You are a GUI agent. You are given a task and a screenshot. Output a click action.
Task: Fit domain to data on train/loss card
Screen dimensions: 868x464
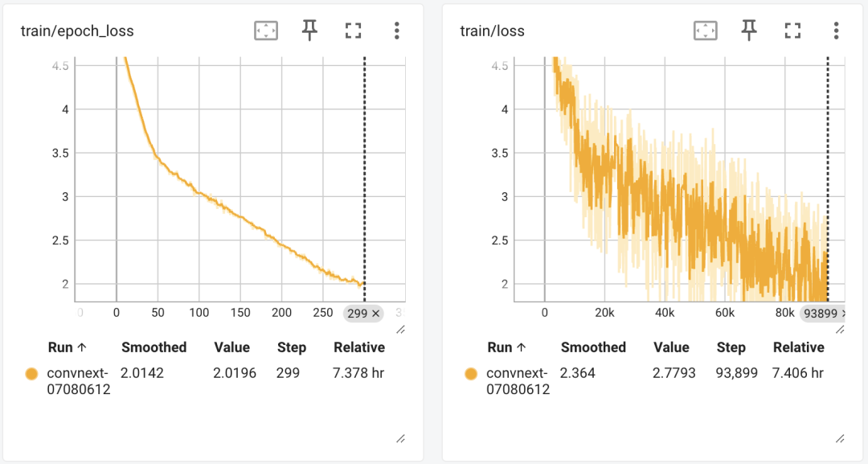pyautogui.click(x=705, y=31)
